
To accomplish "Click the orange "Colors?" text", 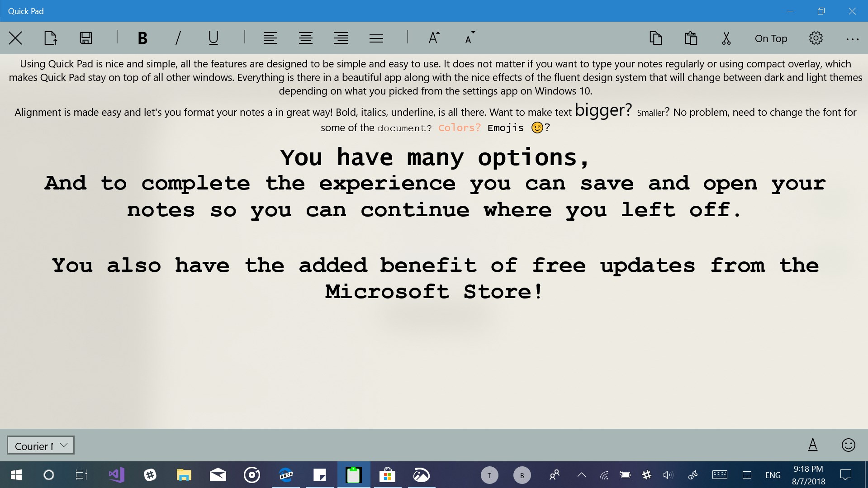I will tap(459, 128).
